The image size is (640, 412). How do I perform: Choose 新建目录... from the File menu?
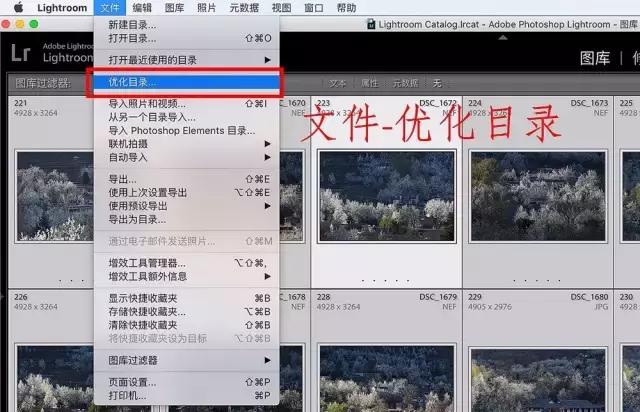[187, 25]
